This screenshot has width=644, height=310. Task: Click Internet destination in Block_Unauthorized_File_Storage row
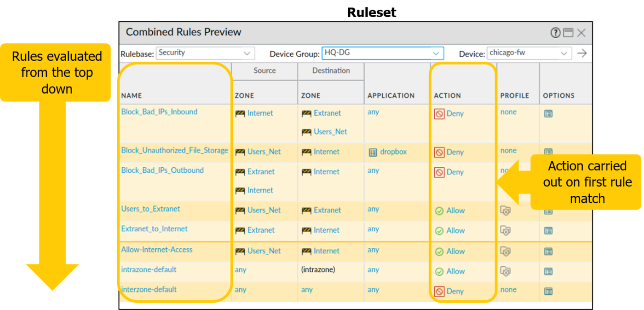327,152
